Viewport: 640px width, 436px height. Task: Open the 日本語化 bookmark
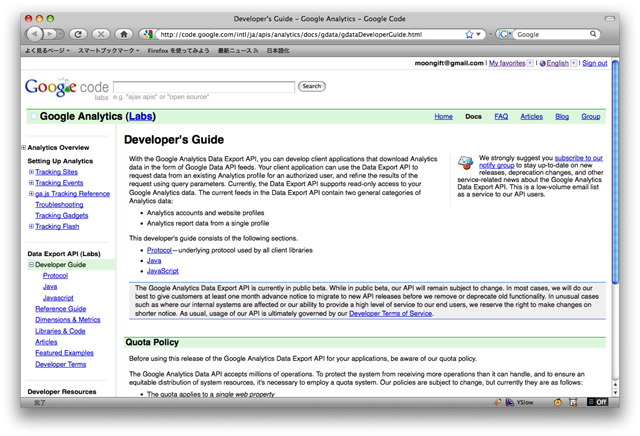pyautogui.click(x=278, y=51)
